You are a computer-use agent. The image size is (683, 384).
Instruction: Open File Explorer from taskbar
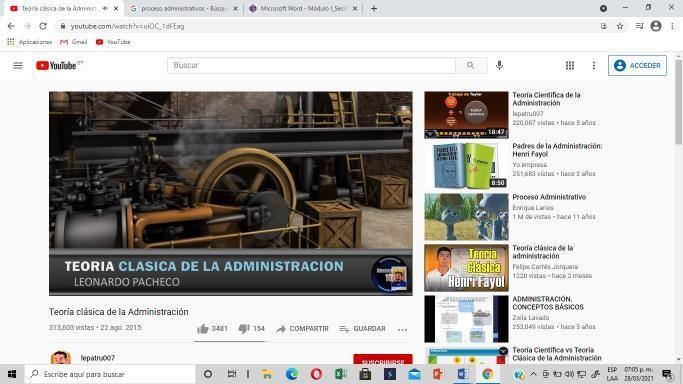point(267,374)
